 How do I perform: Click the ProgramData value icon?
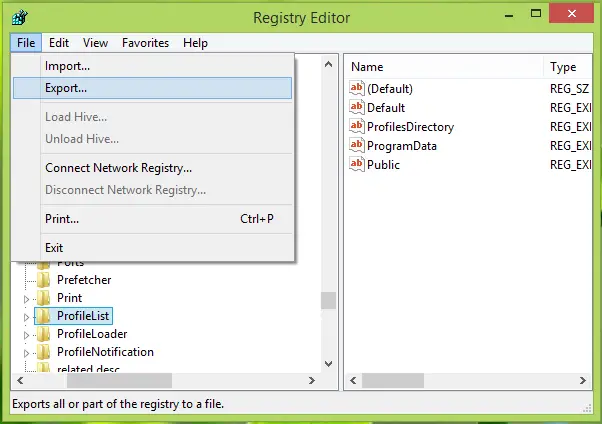click(357, 145)
